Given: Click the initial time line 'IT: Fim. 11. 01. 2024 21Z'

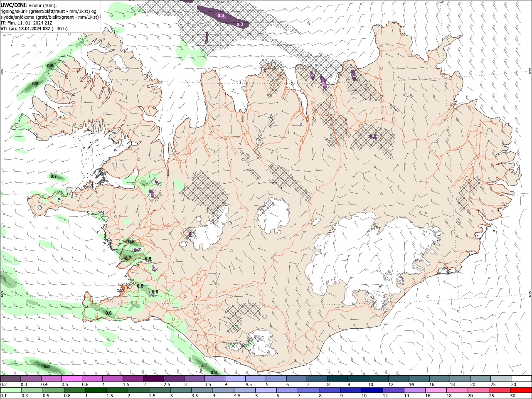Looking at the screenshot, I should click(x=26, y=23).
